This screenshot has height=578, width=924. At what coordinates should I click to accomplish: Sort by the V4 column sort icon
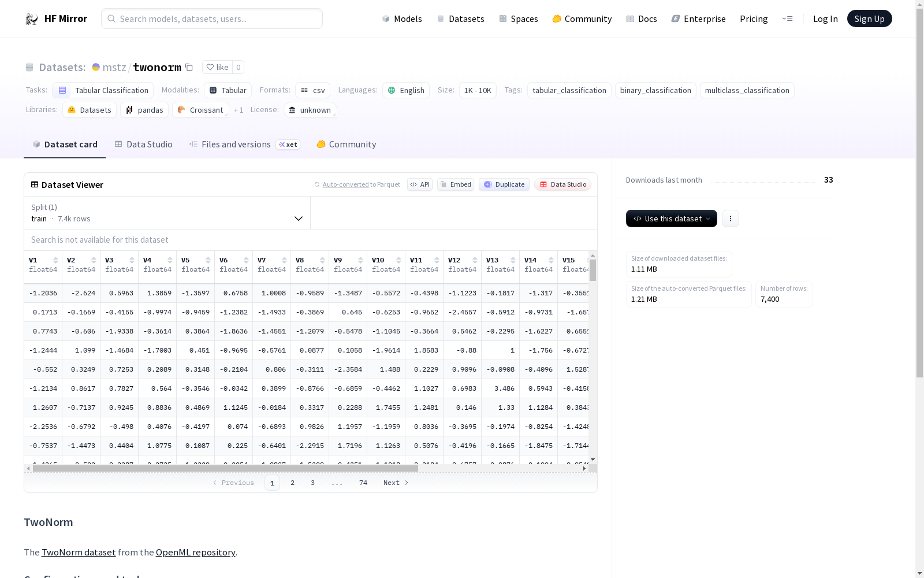[170, 260]
